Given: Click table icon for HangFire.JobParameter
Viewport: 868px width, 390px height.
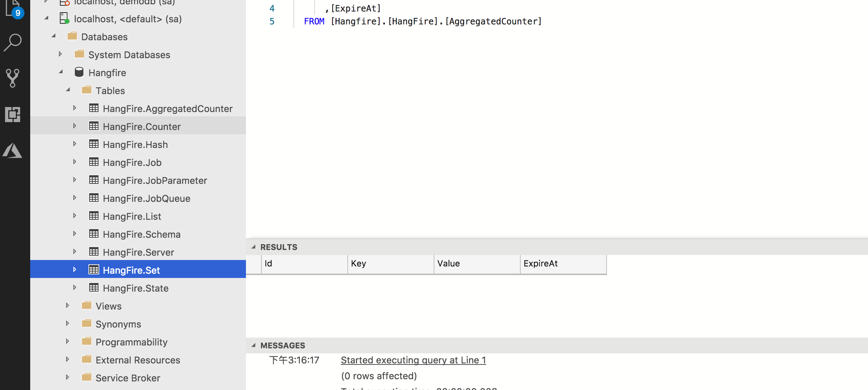Looking at the screenshot, I should 94,180.
